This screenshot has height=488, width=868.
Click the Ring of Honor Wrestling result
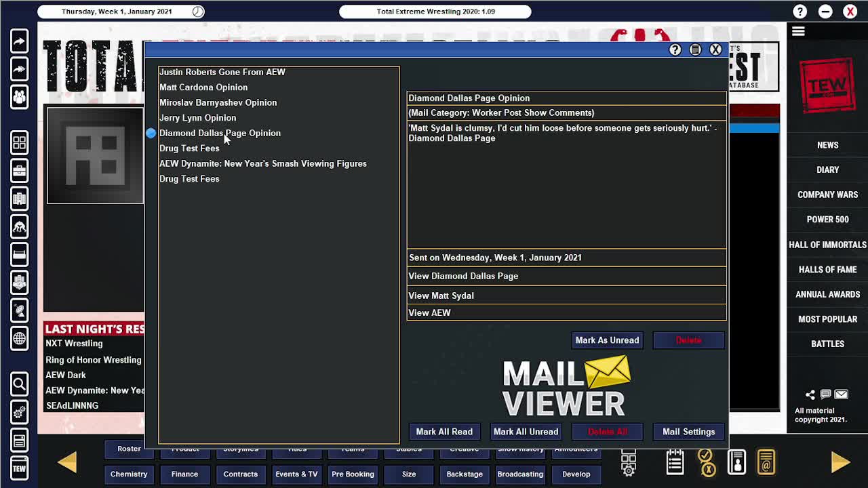[94, 360]
